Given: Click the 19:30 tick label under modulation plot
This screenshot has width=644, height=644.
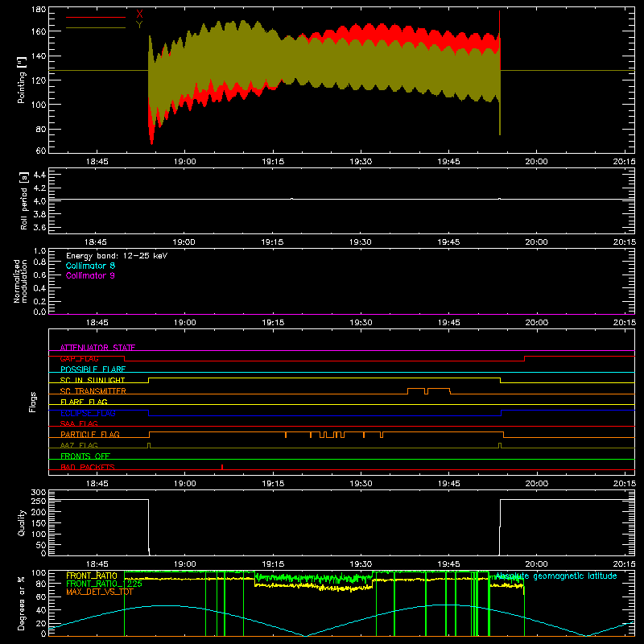Looking at the screenshot, I should [x=361, y=323].
